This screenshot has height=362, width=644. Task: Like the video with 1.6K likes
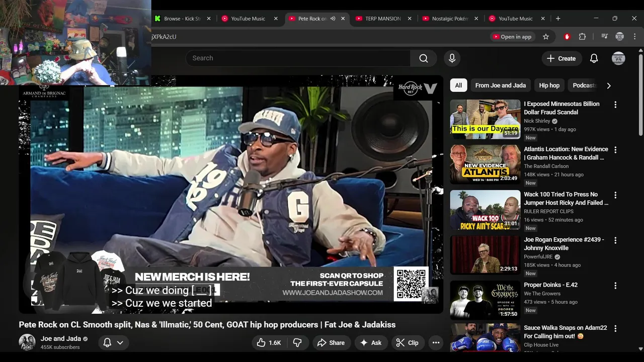click(x=269, y=343)
